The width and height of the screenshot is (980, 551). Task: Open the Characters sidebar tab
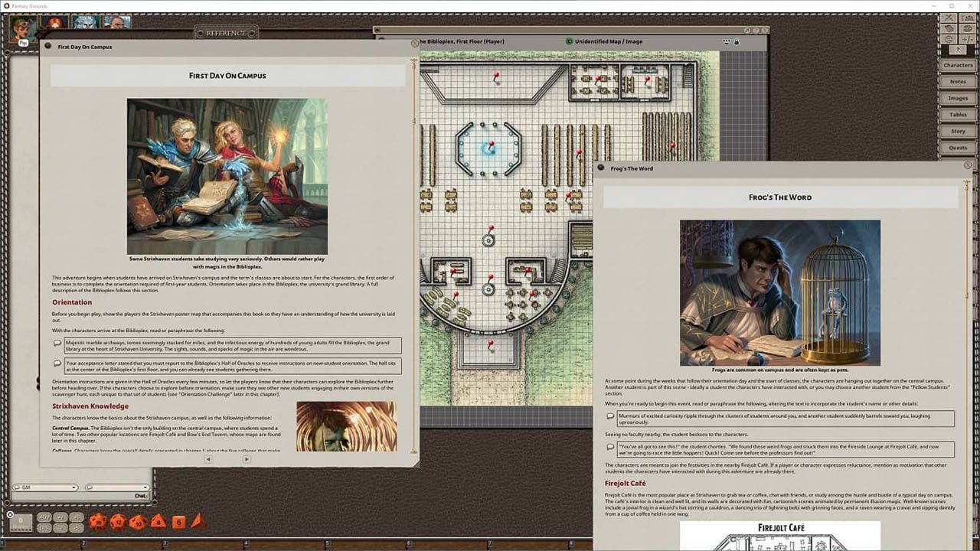point(958,65)
